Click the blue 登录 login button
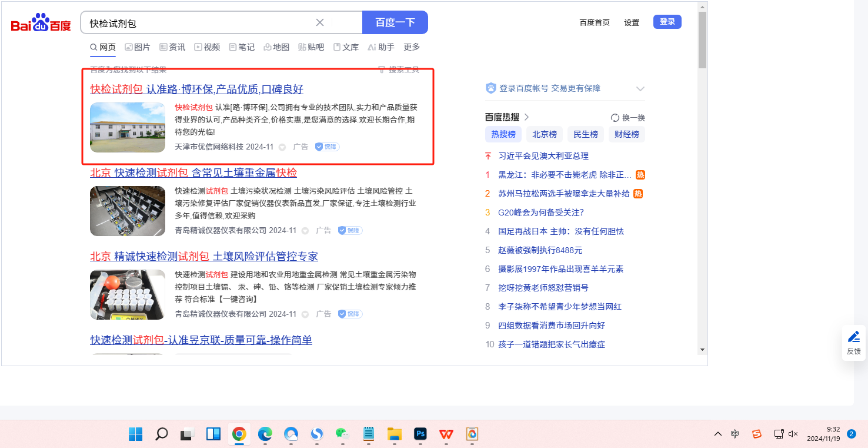The image size is (868, 448). (x=667, y=22)
